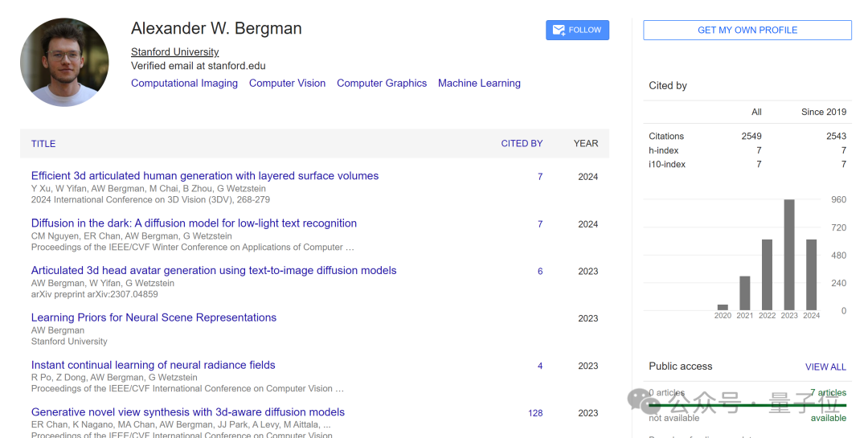The height and width of the screenshot is (438, 868).
Task: Click the 2021 bar in citation chart
Action: (x=745, y=293)
